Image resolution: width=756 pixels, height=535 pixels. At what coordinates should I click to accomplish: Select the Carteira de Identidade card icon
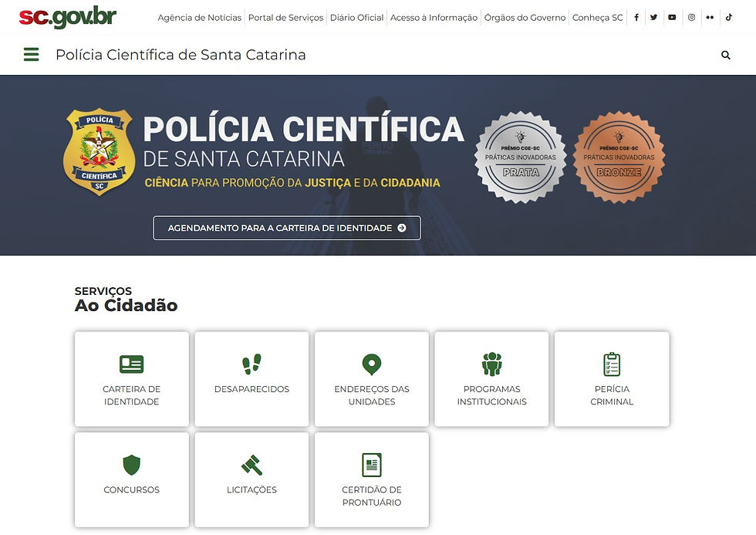(x=131, y=364)
